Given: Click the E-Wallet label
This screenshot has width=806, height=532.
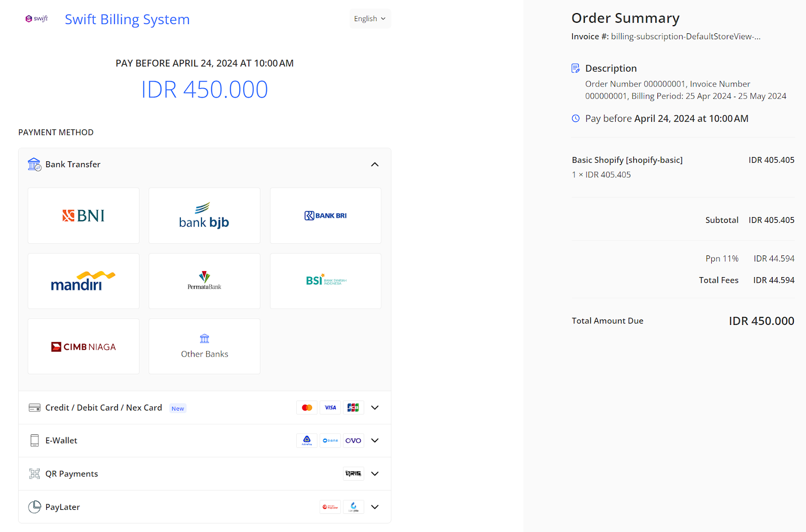Looking at the screenshot, I should [61, 440].
